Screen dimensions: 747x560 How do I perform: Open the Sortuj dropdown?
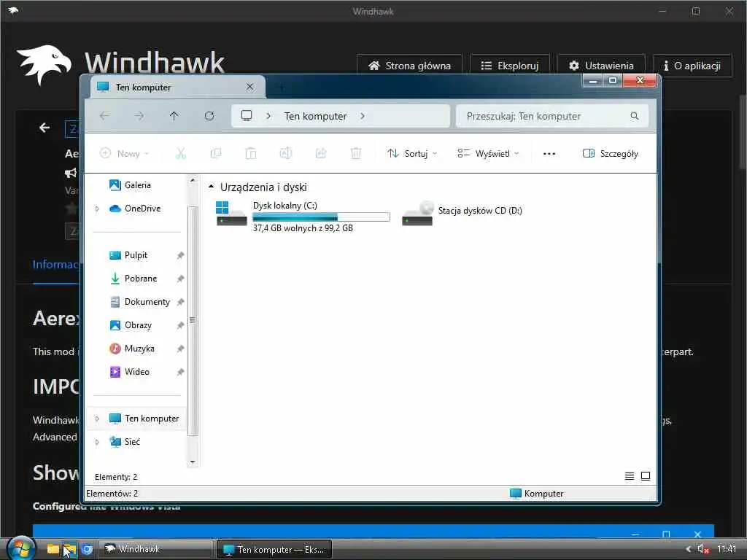[412, 153]
